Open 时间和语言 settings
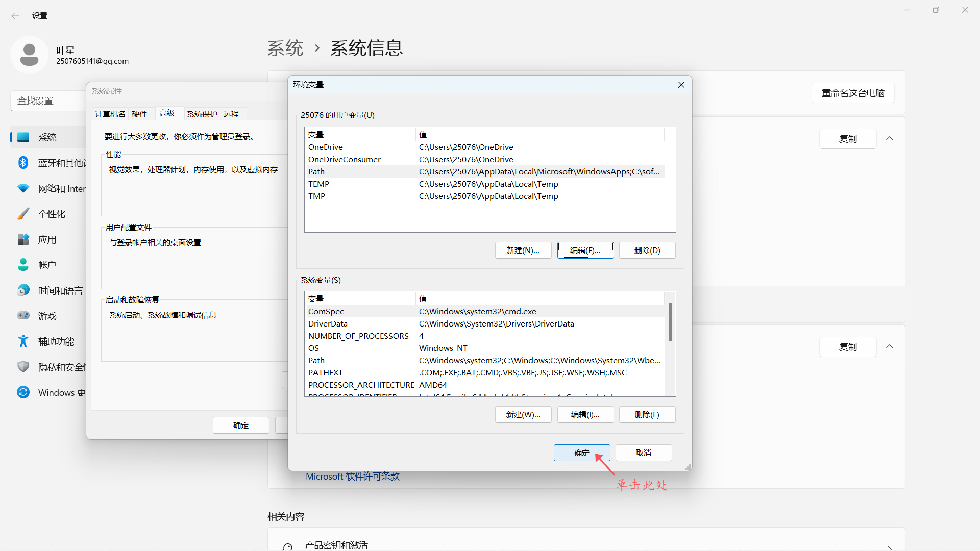The height and width of the screenshot is (551, 980). point(23,290)
